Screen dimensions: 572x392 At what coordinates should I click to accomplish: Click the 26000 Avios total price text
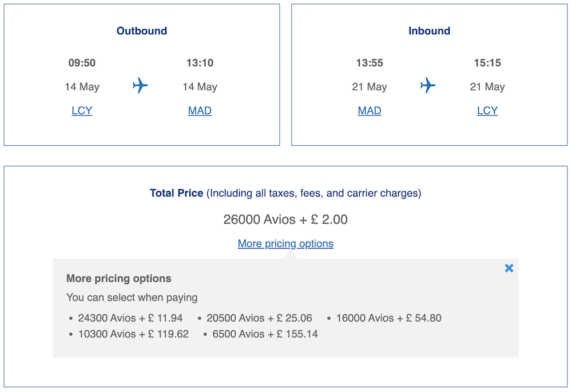coord(285,219)
